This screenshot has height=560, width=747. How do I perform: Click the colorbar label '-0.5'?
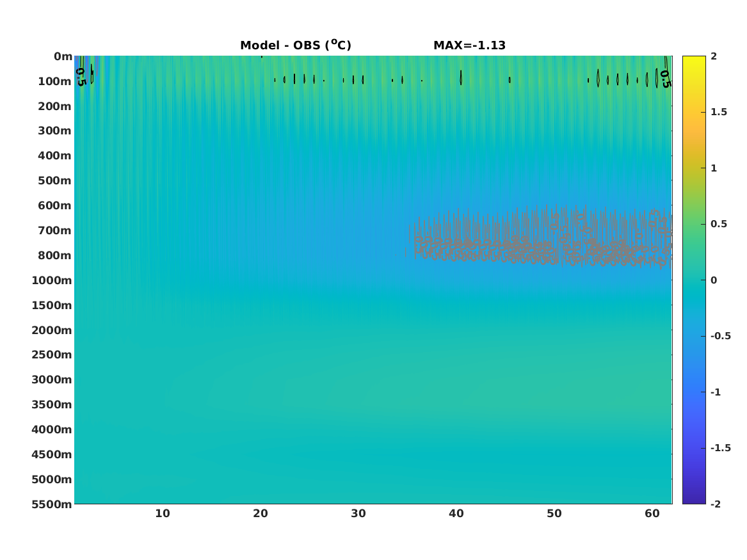click(x=721, y=336)
